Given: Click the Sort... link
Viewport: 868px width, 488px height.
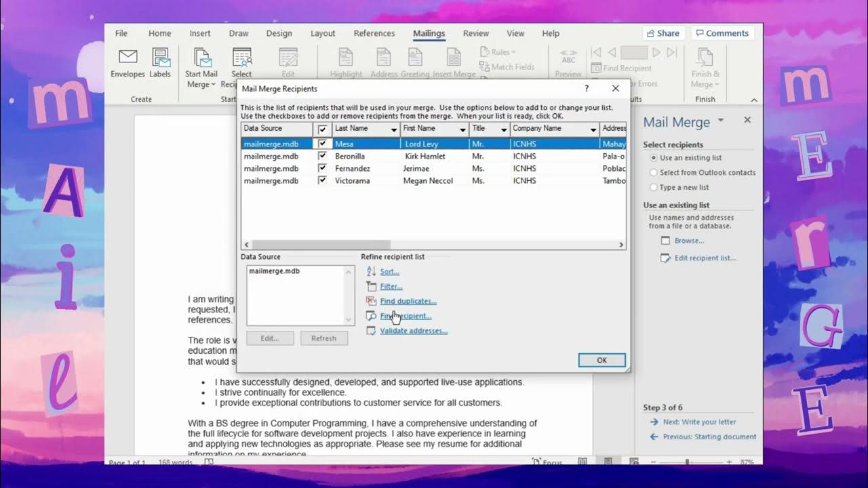Looking at the screenshot, I should click(x=389, y=272).
